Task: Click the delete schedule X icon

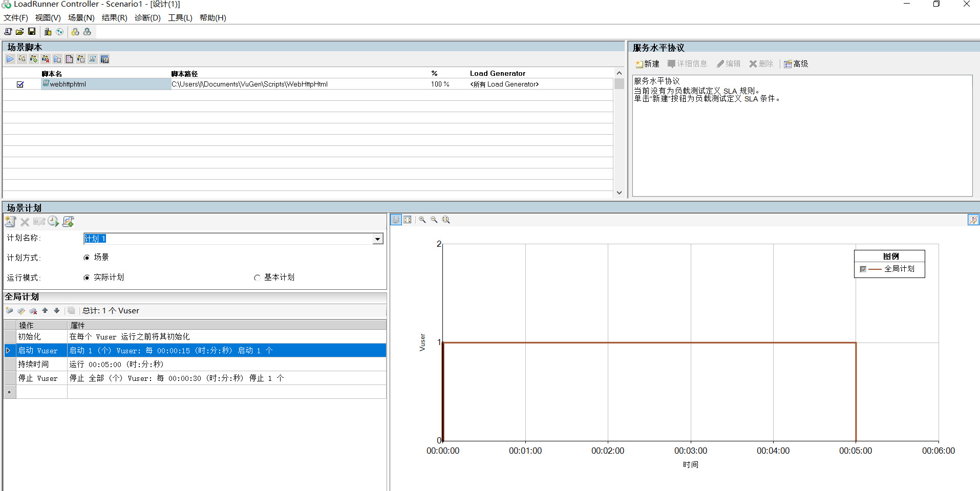Action: pyautogui.click(x=24, y=221)
